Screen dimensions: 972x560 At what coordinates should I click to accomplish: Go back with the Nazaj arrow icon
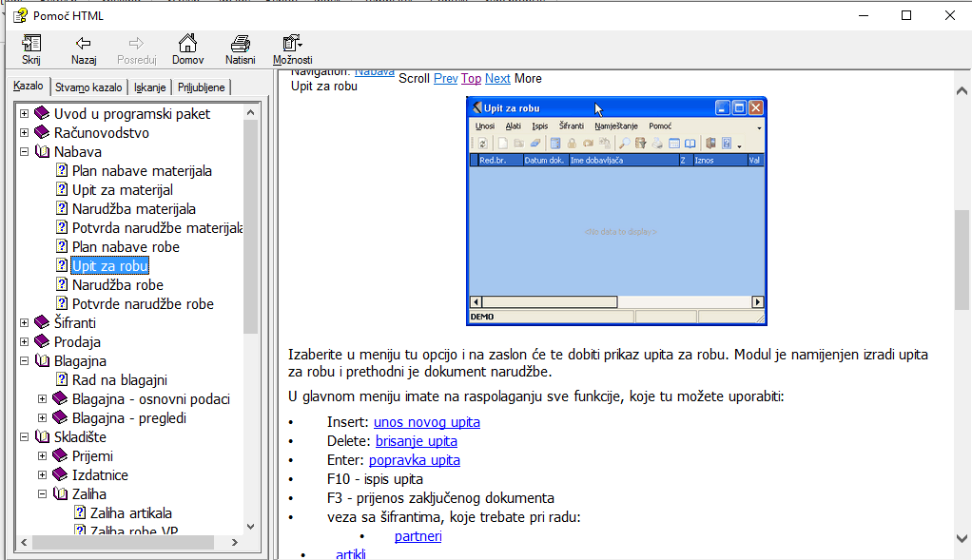pyautogui.click(x=84, y=44)
